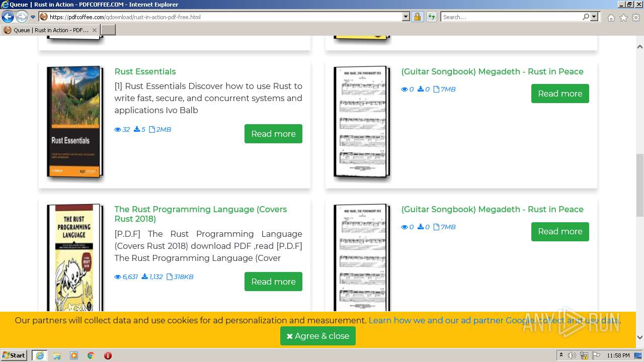Click Agree & close cookie button
Image resolution: width=644 pixels, height=362 pixels.
click(318, 336)
